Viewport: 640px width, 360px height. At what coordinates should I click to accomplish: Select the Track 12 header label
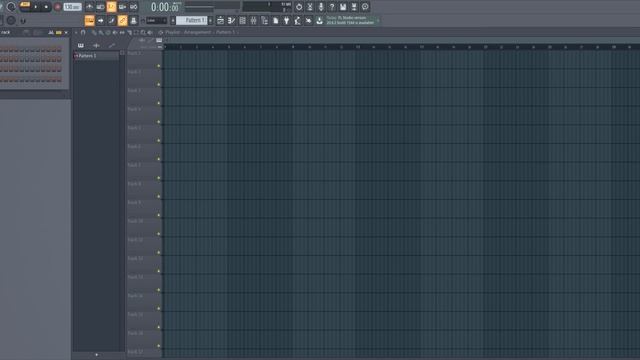[x=135, y=258]
